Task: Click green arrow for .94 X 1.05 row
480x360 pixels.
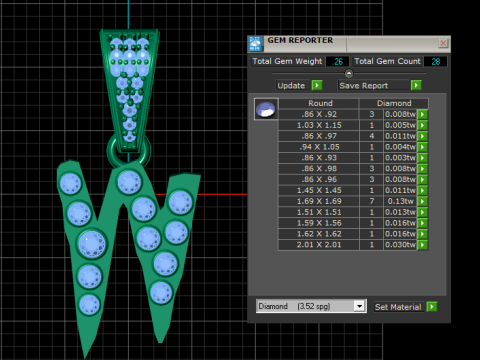Action: click(x=422, y=147)
